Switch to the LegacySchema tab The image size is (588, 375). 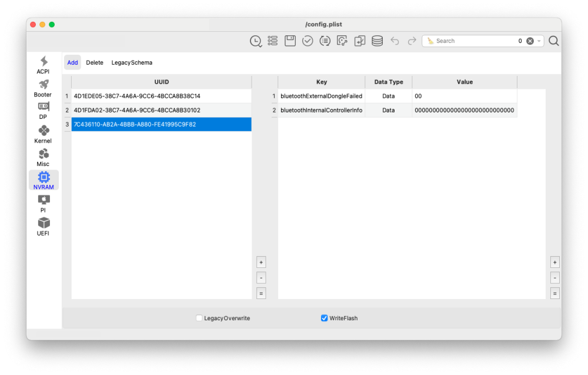tap(132, 62)
